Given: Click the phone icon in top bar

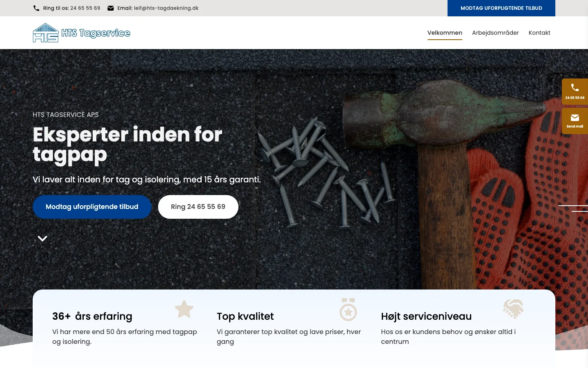Looking at the screenshot, I should [x=36, y=8].
